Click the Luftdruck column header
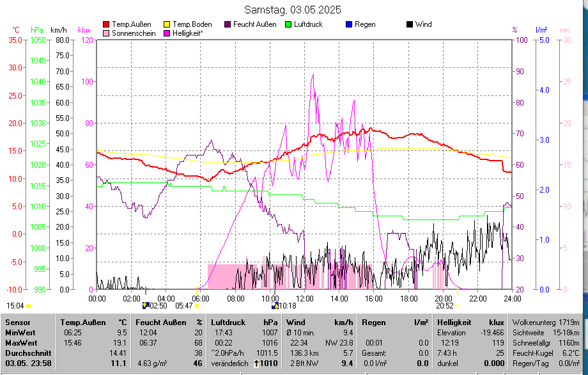Screen dimensions: 588x375 228,323
